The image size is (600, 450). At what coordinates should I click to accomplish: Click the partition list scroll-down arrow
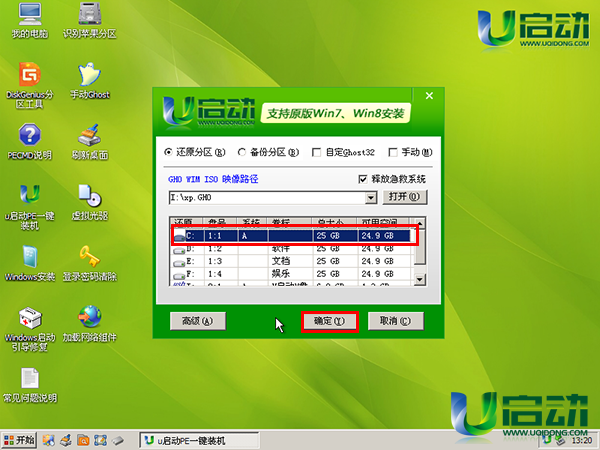pyautogui.click(x=420, y=279)
